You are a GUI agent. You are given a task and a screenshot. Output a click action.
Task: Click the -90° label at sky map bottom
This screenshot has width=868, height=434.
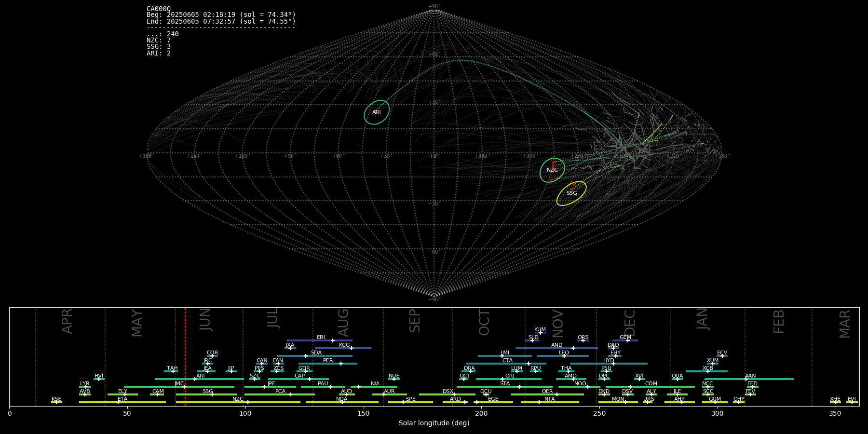(x=434, y=299)
